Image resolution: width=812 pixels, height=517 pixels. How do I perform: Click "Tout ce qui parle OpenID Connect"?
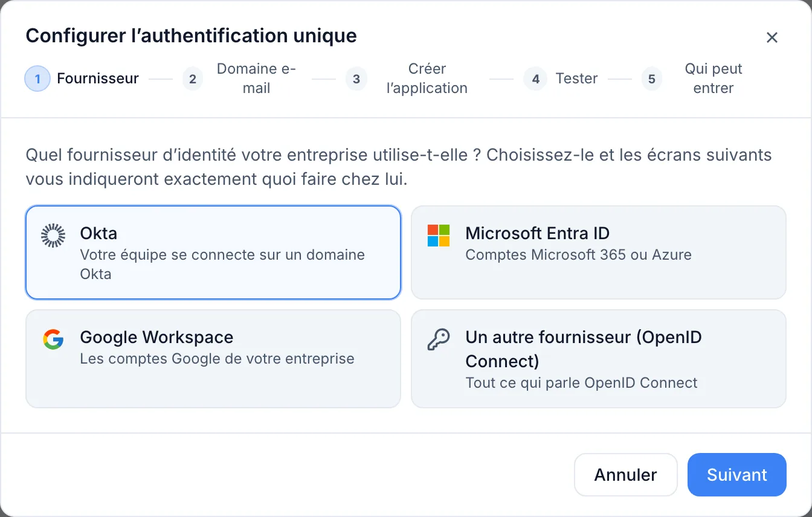[581, 383]
